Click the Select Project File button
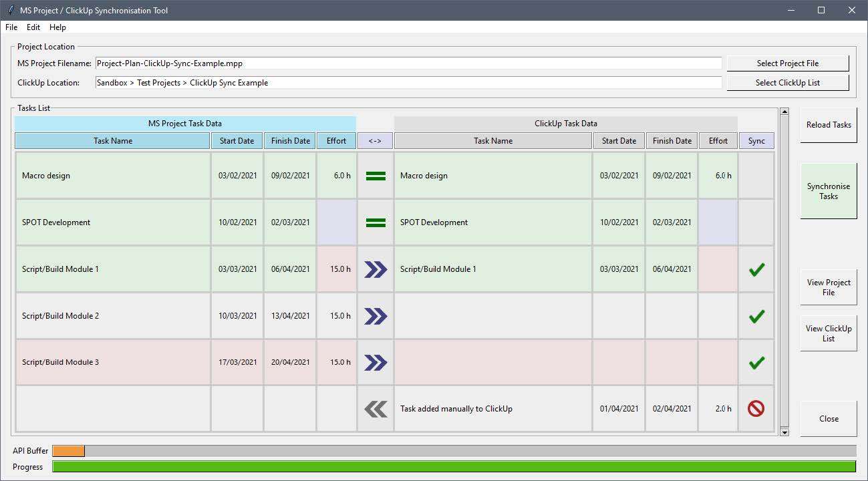Screen dimensions: 868x481 click(788, 63)
